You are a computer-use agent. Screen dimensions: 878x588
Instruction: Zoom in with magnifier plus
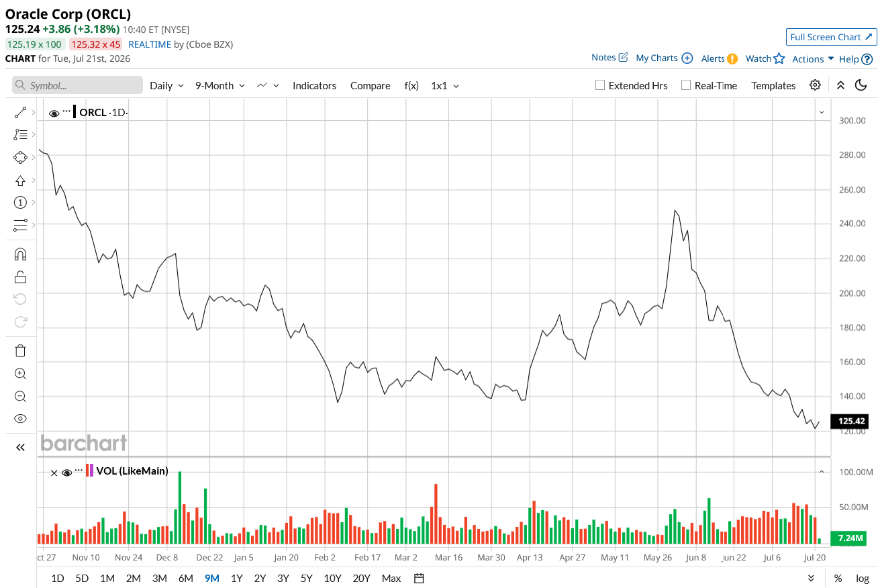pos(20,374)
